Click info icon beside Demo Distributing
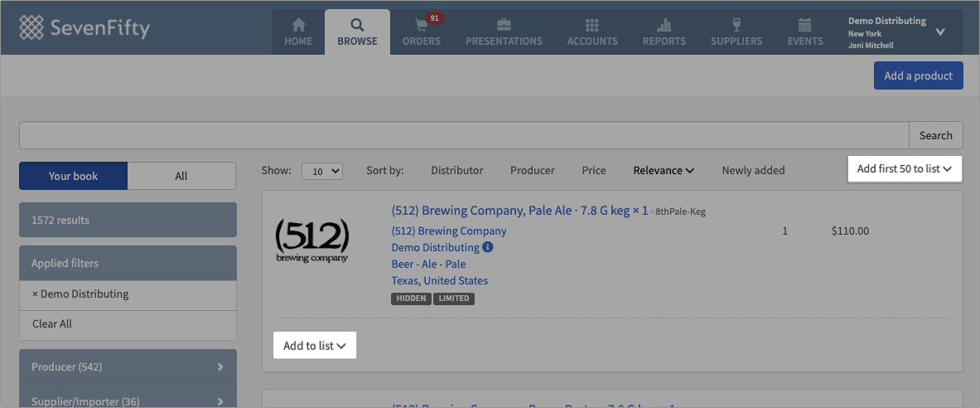The height and width of the screenshot is (408, 980). tap(488, 247)
